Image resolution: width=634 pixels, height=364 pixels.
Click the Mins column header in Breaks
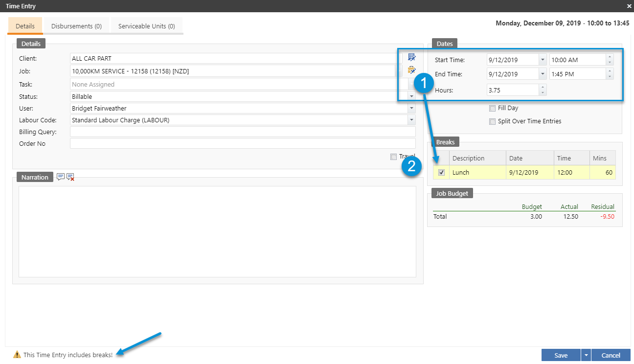click(603, 158)
